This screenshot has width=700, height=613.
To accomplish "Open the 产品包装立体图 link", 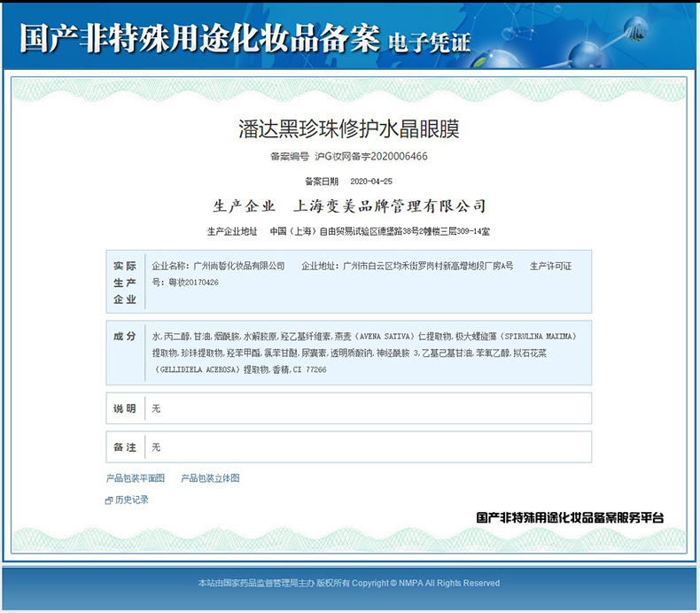I will 210,478.
